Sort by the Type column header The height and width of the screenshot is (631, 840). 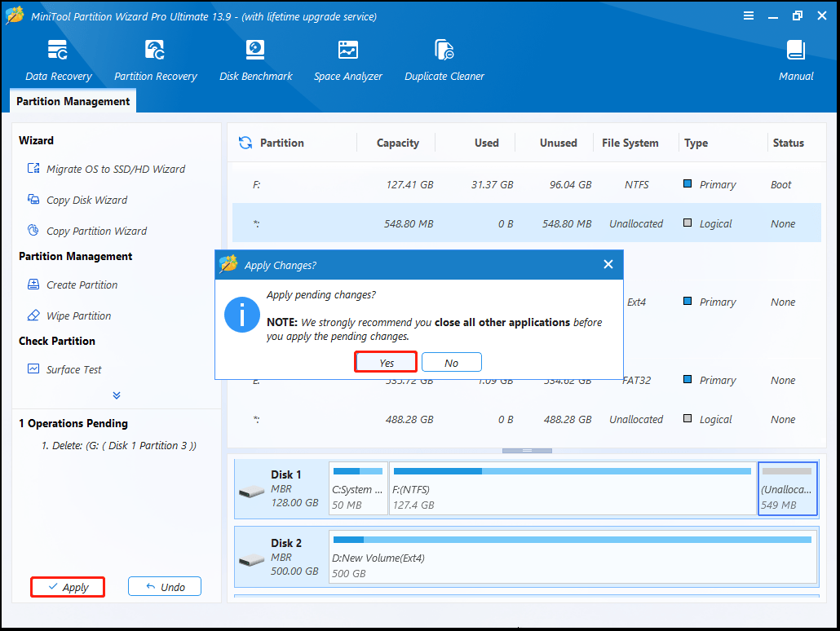click(x=696, y=143)
